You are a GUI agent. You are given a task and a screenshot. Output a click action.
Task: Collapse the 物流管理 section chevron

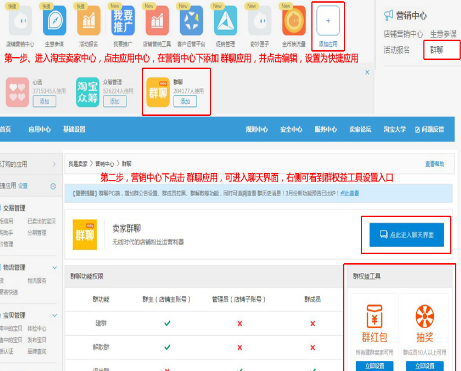point(55,268)
